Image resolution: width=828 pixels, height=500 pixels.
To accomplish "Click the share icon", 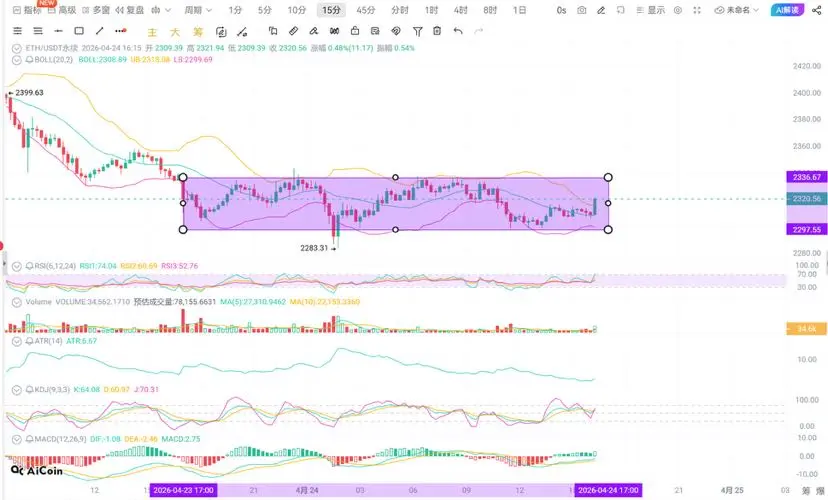I will [x=816, y=10].
